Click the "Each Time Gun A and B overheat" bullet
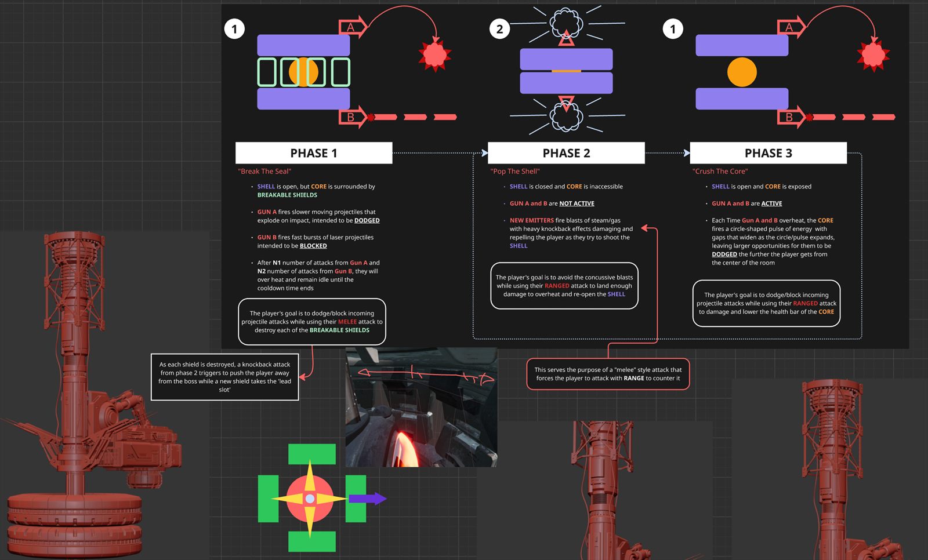 (773, 241)
